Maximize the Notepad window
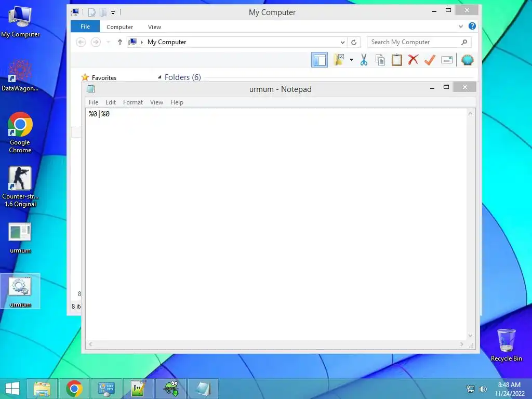 446,87
